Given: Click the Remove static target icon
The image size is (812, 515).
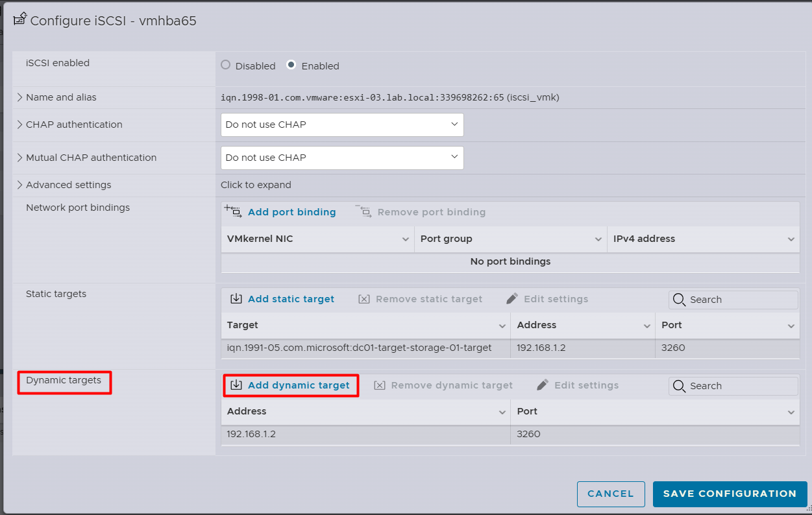Looking at the screenshot, I should pyautogui.click(x=364, y=299).
